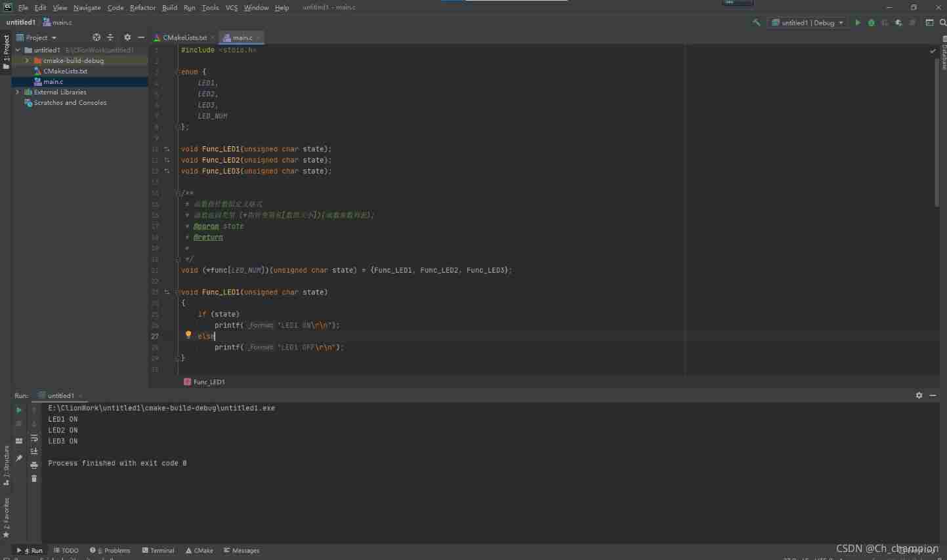Click the greyed Stop icon in top toolbar
947x560 pixels.
coord(912,22)
